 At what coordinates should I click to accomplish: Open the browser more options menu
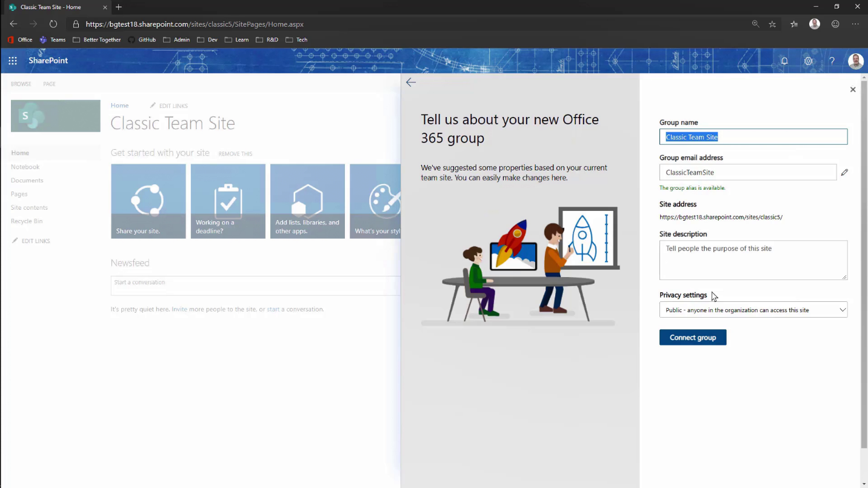pyautogui.click(x=855, y=24)
